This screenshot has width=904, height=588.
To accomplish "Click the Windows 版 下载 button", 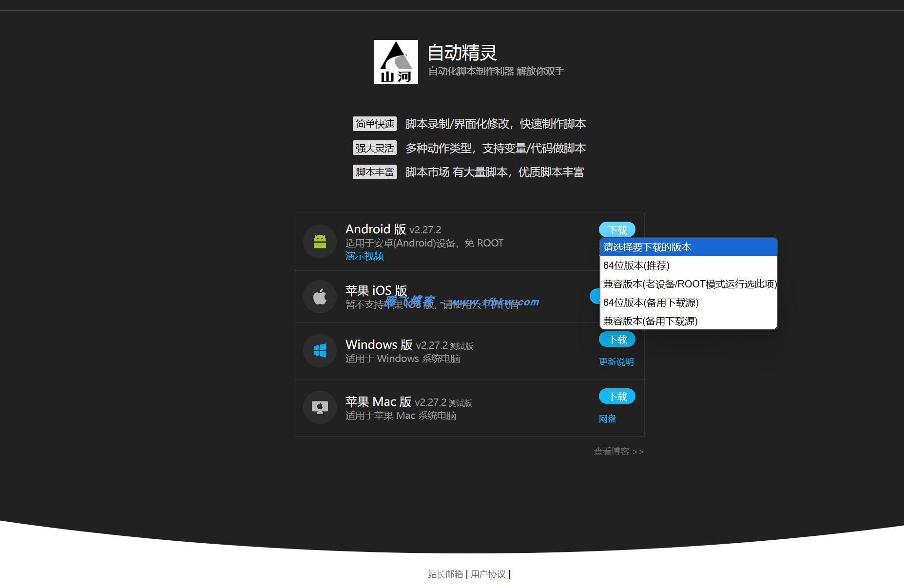I will click(616, 339).
